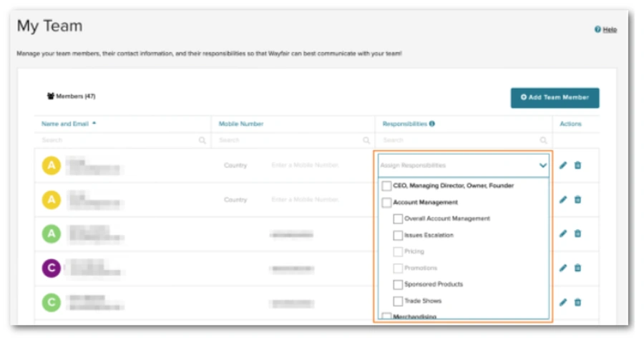This screenshot has height=341, width=644.
Task: Check the Pricing checkbox
Action: tap(398, 251)
